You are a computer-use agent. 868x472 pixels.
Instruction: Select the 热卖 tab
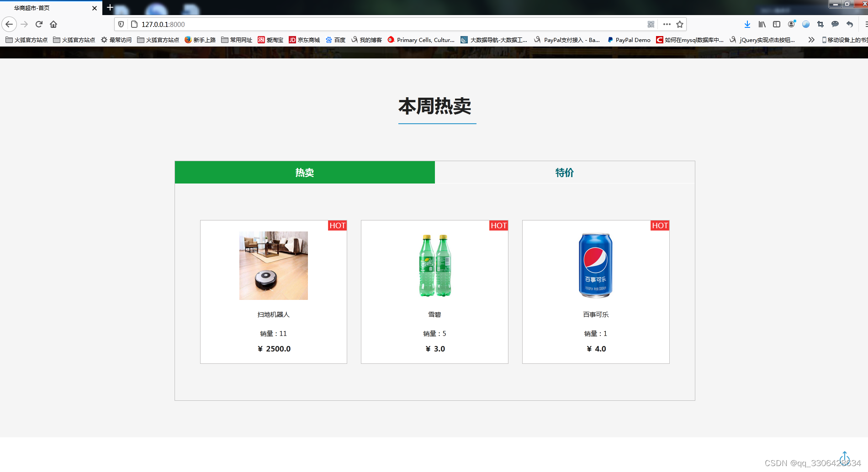click(x=304, y=173)
